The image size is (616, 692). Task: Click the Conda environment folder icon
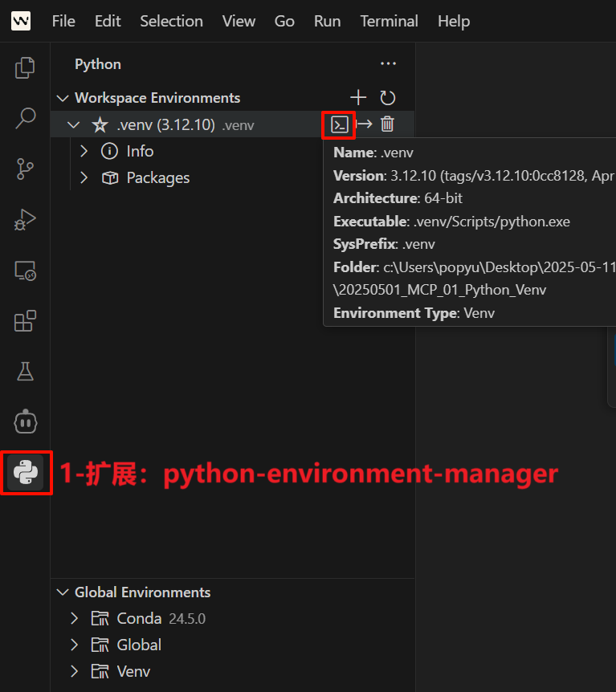point(100,619)
